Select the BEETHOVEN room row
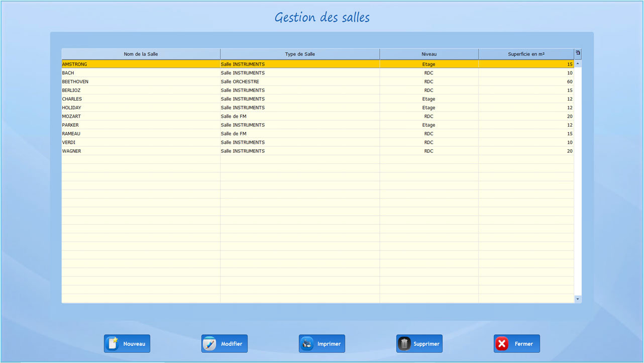Image resolution: width=644 pixels, height=363 pixels. click(x=317, y=81)
